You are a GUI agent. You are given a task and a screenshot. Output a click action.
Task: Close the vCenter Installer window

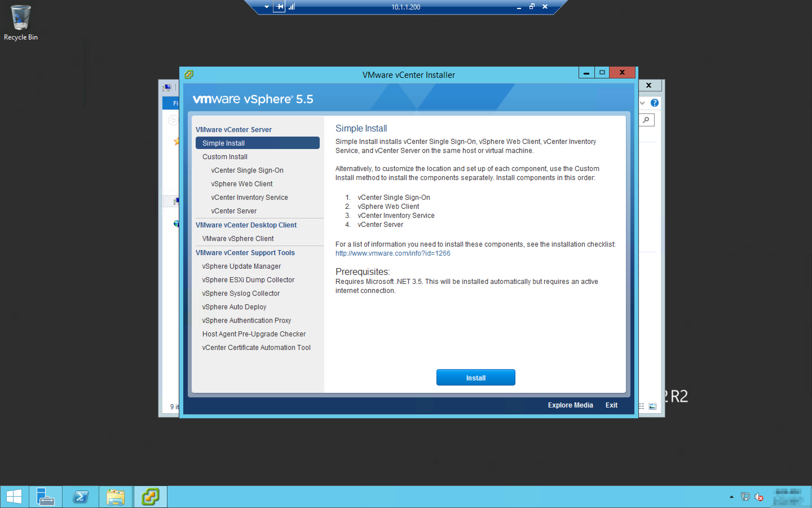[x=622, y=72]
